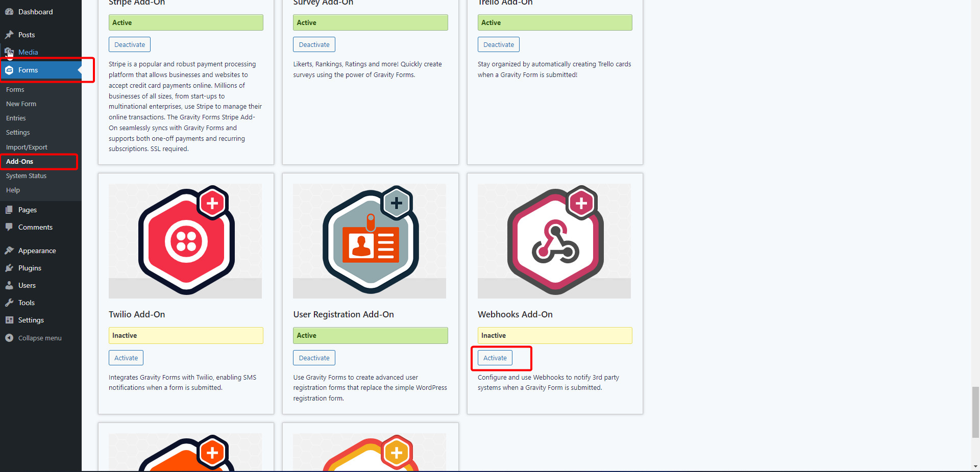The width and height of the screenshot is (980, 472).
Task: Click the Twilio Add-On logo image
Action: point(185,241)
